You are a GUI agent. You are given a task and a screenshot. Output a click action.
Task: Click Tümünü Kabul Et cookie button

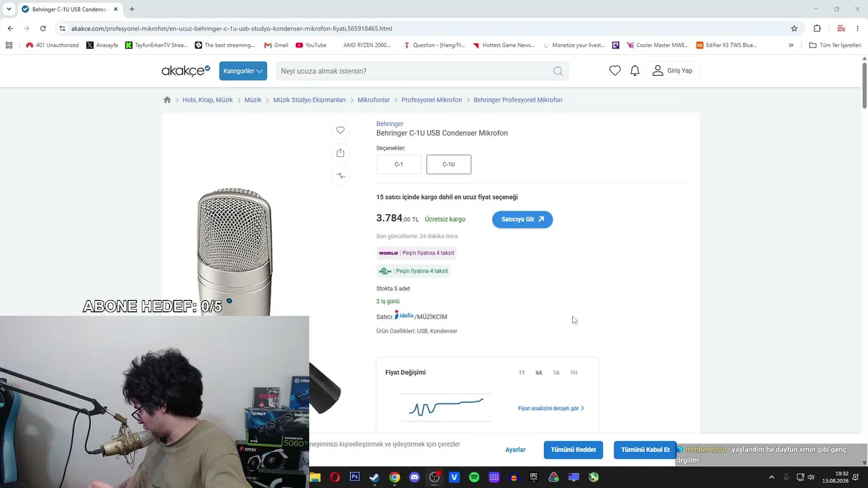coord(645,449)
